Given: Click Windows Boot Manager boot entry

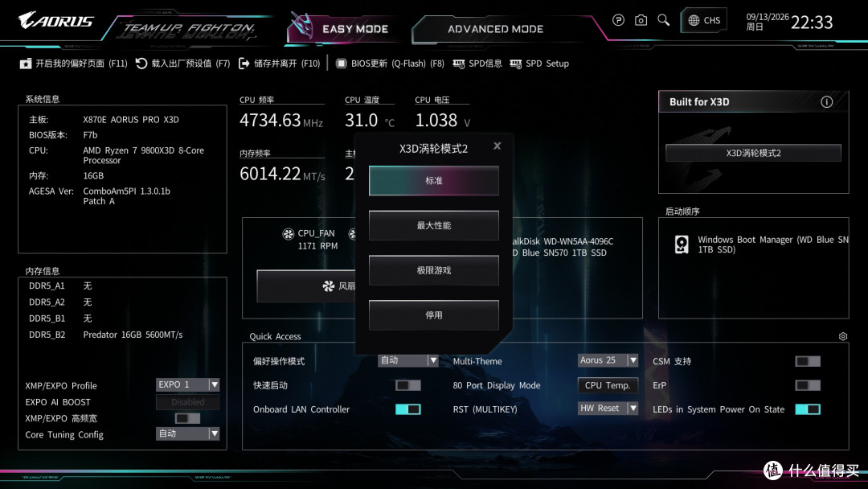Looking at the screenshot, I should [762, 244].
